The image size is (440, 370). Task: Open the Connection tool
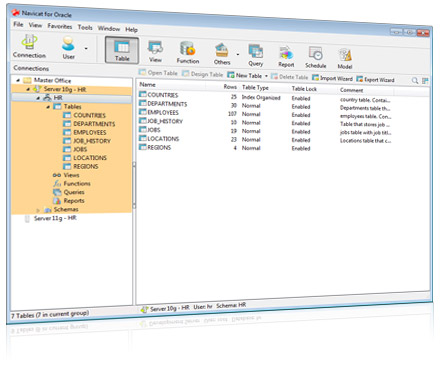[x=29, y=46]
